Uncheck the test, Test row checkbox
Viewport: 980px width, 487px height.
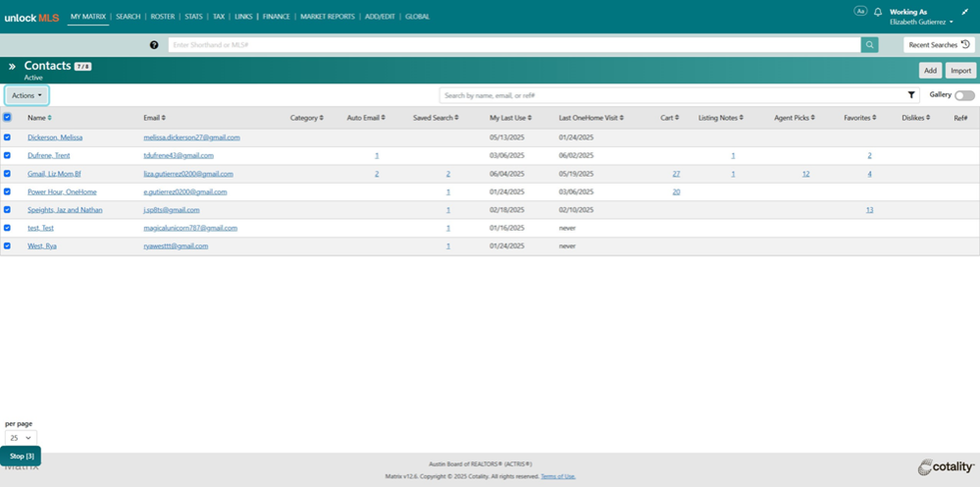click(8, 228)
